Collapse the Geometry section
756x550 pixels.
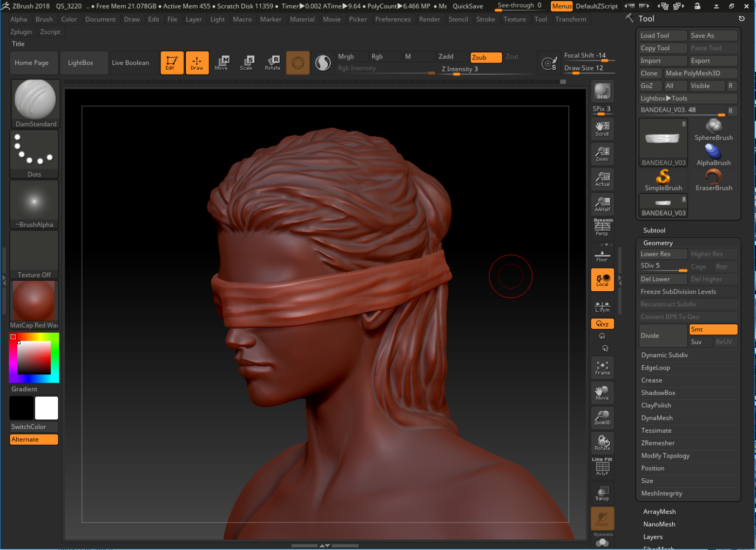coord(658,243)
